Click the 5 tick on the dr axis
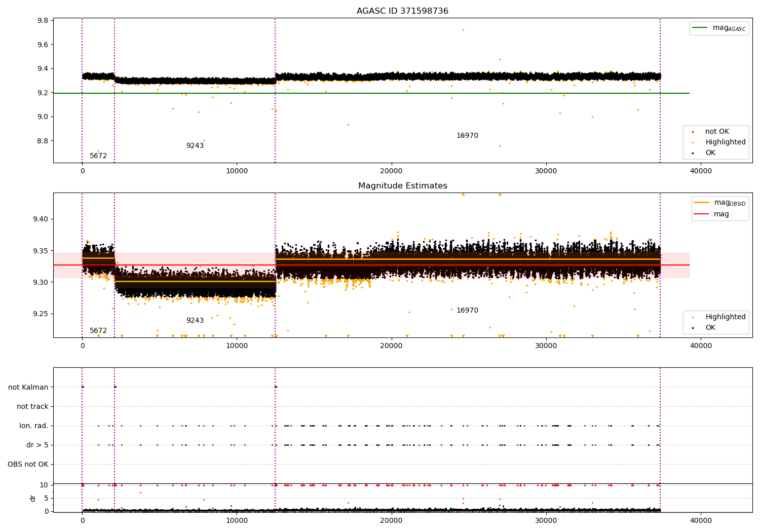 point(46,499)
